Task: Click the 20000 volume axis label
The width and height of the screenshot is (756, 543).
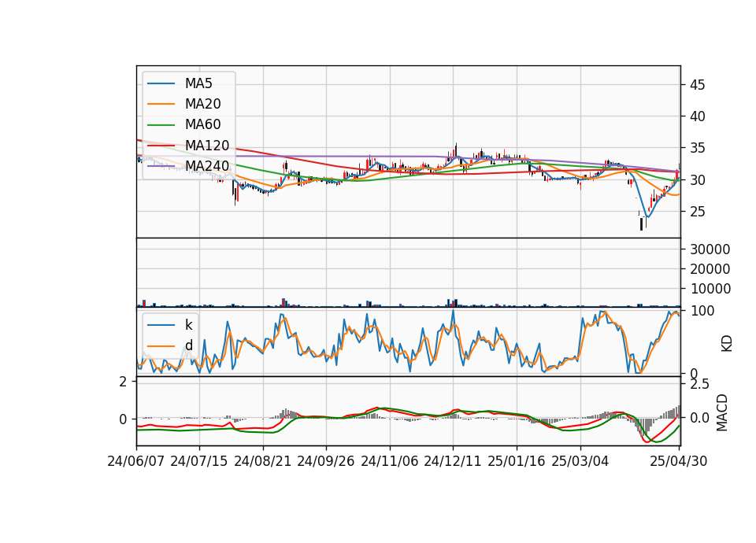Action: pyautogui.click(x=710, y=269)
